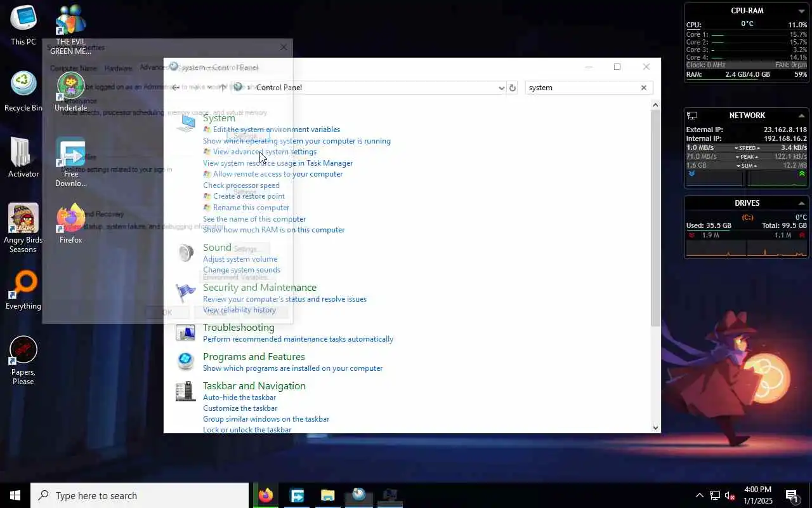Click the Taskbar and Navigation icon

[x=186, y=391]
